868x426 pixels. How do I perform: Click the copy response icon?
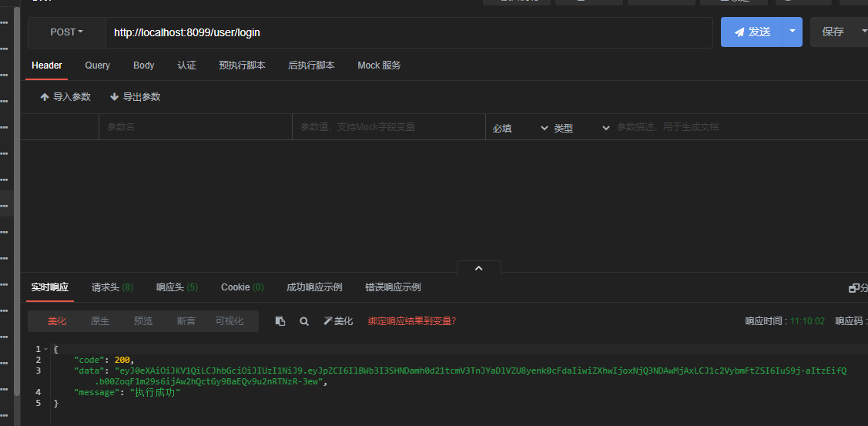(x=280, y=321)
